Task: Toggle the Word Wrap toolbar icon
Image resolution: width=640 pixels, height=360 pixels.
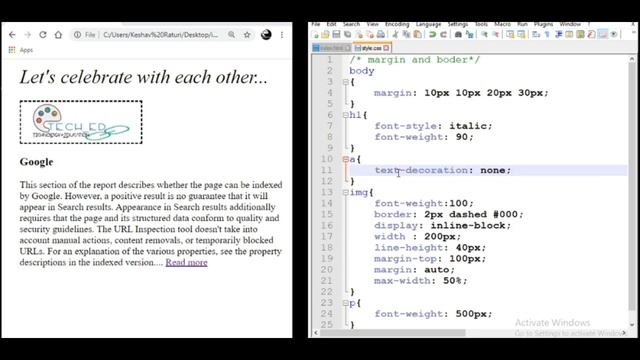Action: 536,35
